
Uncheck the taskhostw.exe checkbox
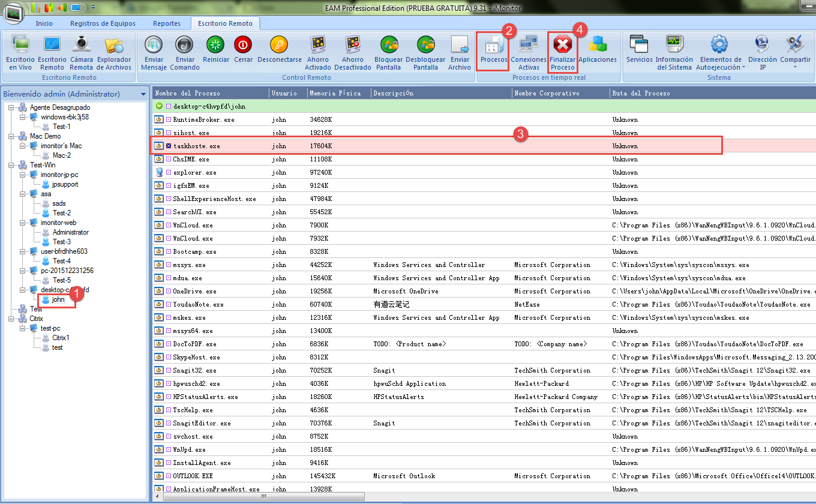tap(169, 146)
